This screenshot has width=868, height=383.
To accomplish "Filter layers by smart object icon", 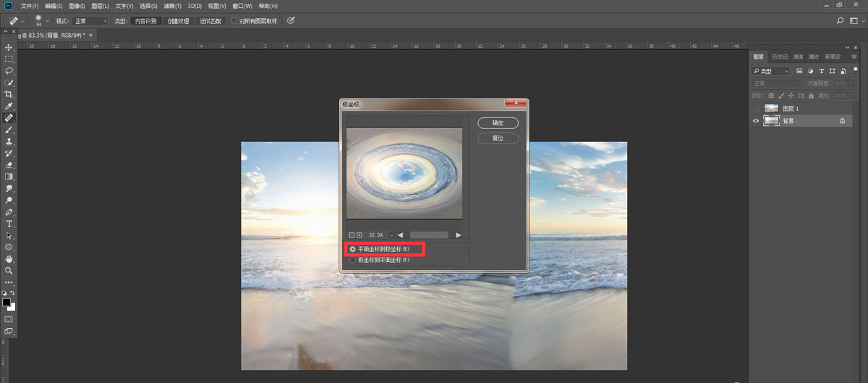I will point(843,71).
